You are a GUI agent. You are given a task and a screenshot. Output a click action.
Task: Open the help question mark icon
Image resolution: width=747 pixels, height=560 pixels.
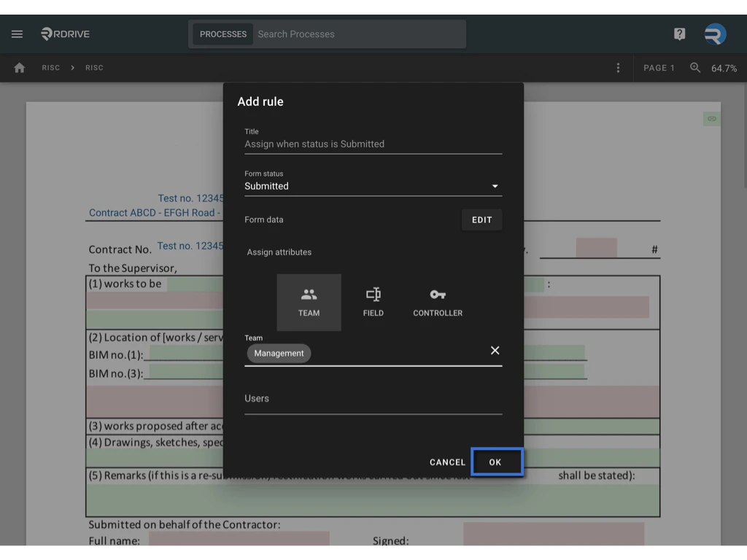[x=679, y=34]
